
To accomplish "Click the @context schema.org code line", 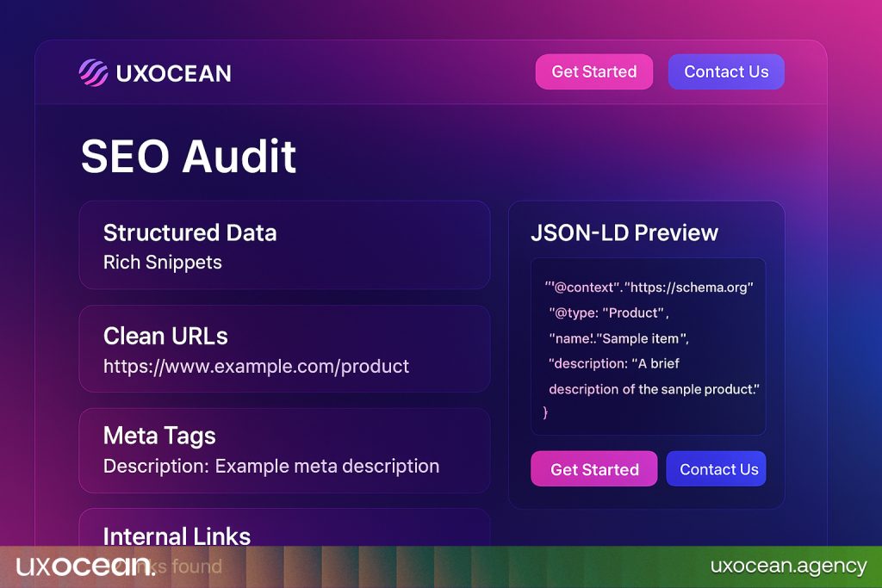I will coord(649,288).
